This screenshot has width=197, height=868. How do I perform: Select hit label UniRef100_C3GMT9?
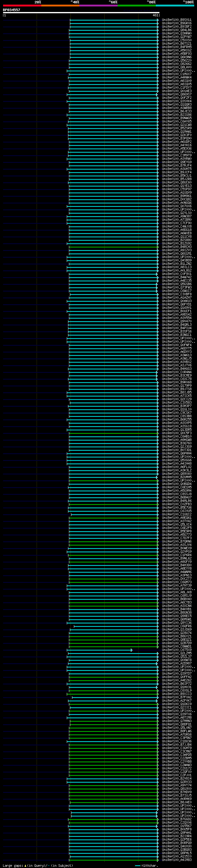176,748
